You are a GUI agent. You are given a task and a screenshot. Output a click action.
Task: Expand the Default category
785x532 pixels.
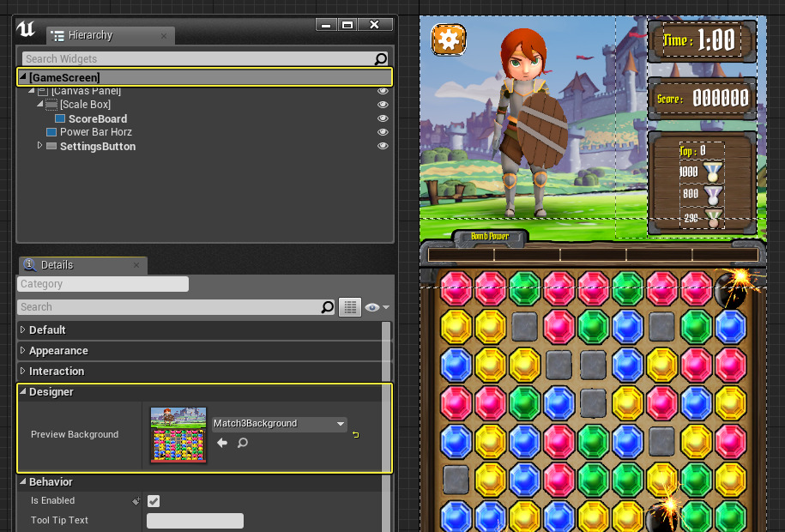click(22, 329)
